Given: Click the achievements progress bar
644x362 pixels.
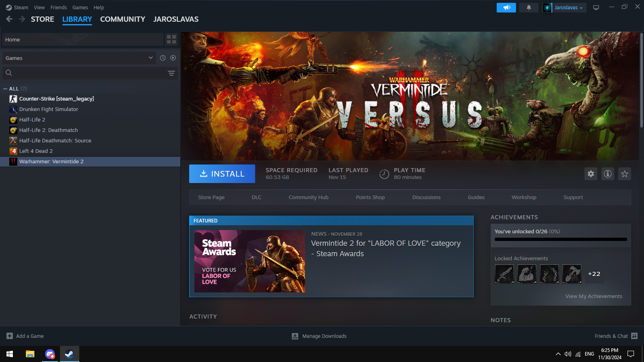Looking at the screenshot, I should (x=560, y=239).
